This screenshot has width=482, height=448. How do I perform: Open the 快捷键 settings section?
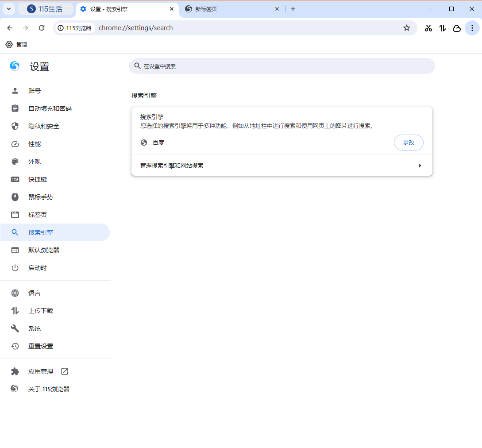pos(38,179)
